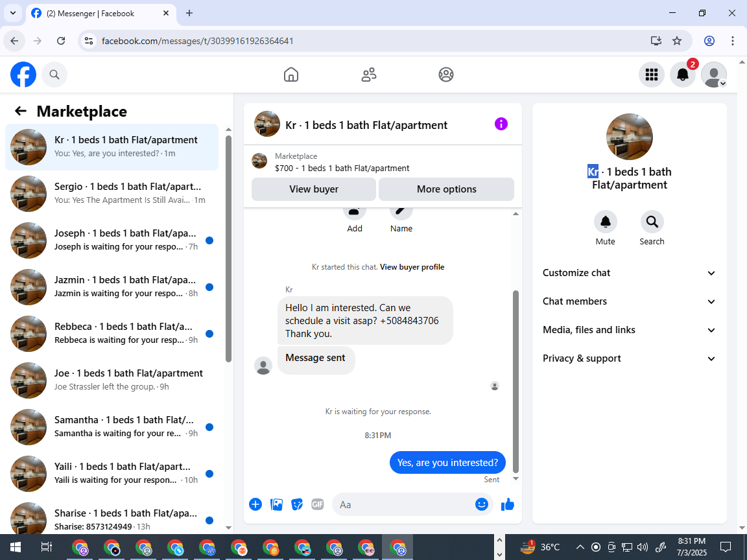Open the Windows Start menu
The height and width of the screenshot is (560, 747).
pos(16,547)
